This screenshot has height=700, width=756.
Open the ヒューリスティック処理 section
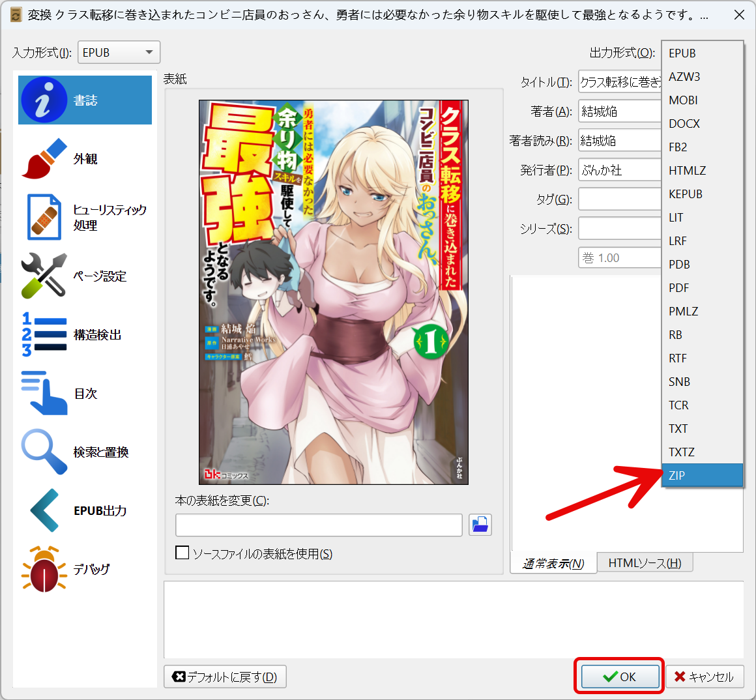pyautogui.click(x=85, y=217)
